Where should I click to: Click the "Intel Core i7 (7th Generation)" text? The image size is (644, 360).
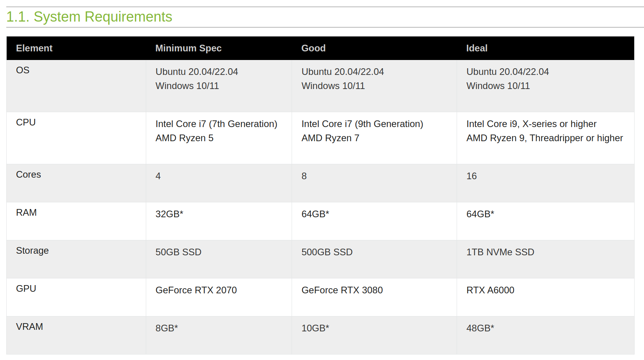[216, 124]
